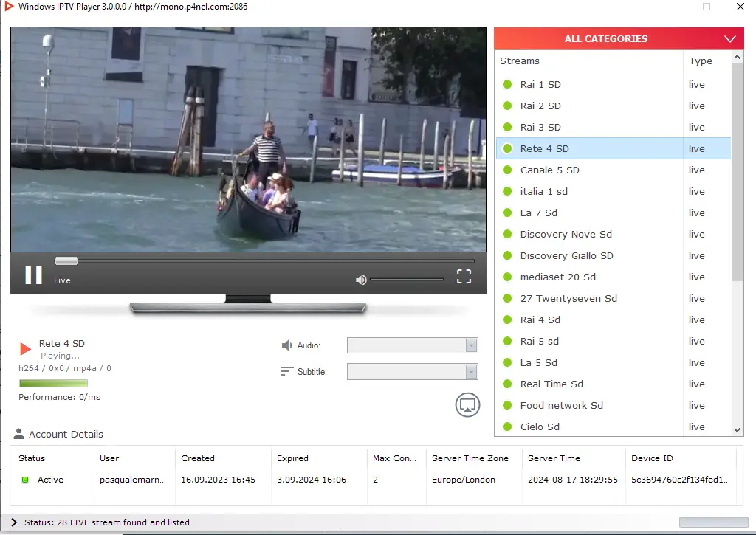Expand the status bar chevron
The image size is (756, 535).
[13, 522]
